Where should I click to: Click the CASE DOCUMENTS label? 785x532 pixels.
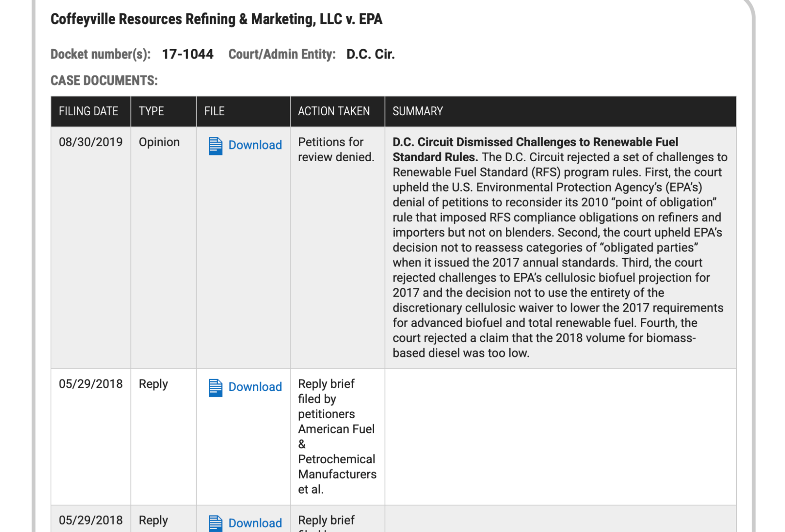pos(104,81)
